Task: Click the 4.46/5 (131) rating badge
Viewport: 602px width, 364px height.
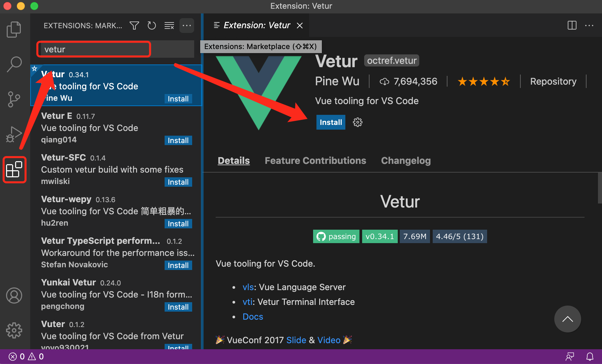Action: tap(460, 236)
